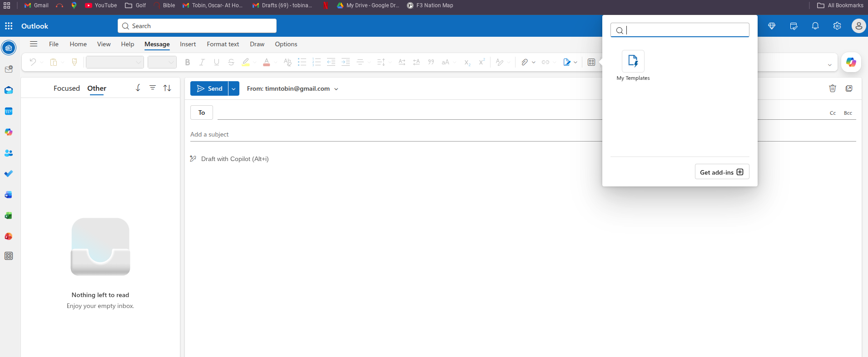Image resolution: width=868 pixels, height=357 pixels.
Task: Click the right-to-left text direction icon
Action: click(417, 62)
